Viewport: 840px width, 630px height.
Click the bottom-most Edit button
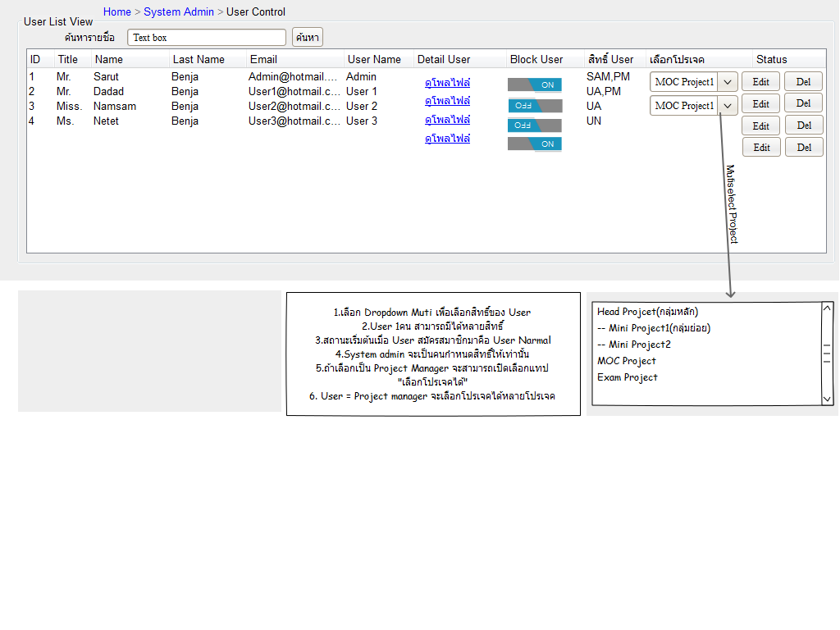(x=761, y=148)
